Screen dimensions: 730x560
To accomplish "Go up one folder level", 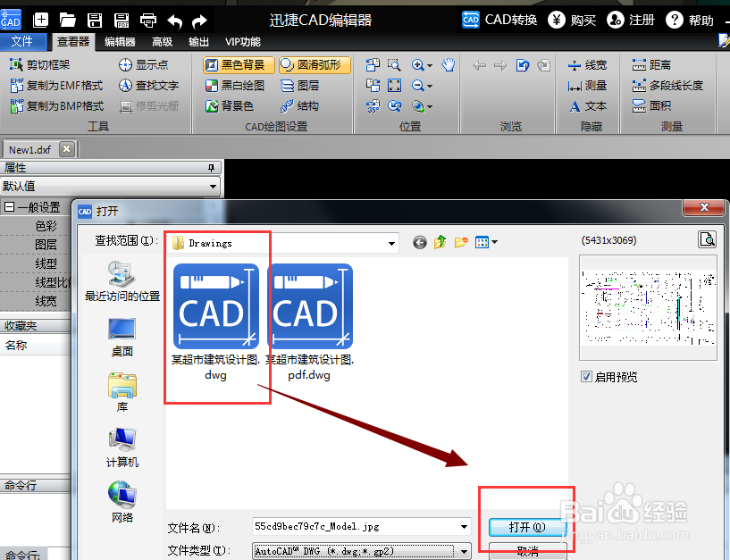I will coord(441,242).
